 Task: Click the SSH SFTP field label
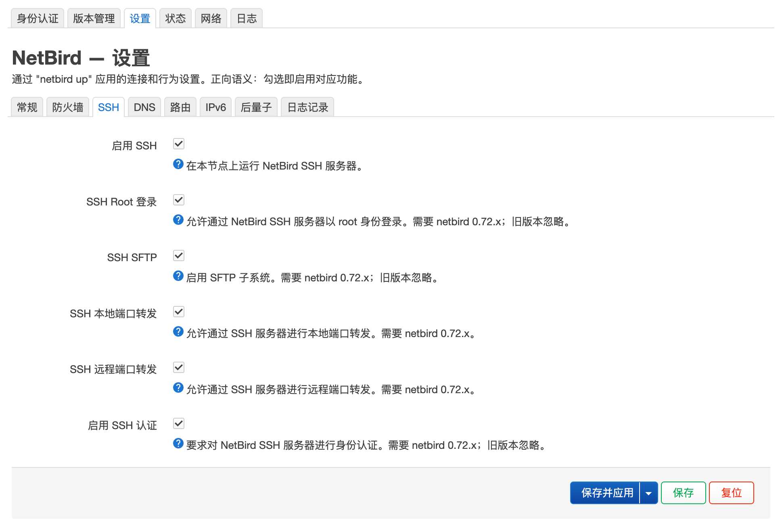tap(132, 258)
